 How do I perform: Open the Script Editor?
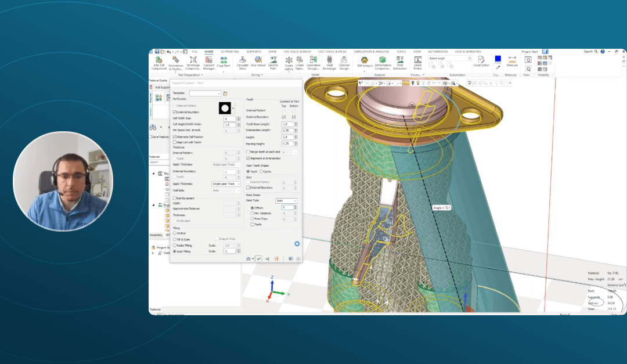pyautogui.click(x=481, y=62)
